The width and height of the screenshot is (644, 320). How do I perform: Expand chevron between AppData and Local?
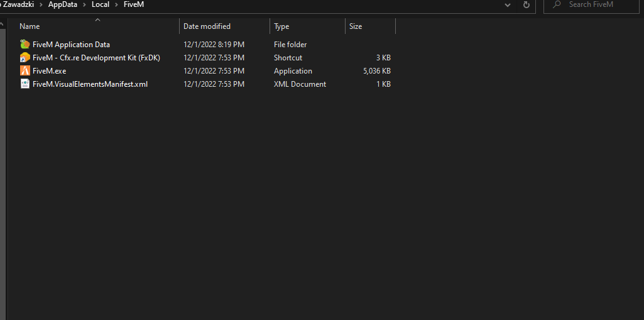(84, 5)
